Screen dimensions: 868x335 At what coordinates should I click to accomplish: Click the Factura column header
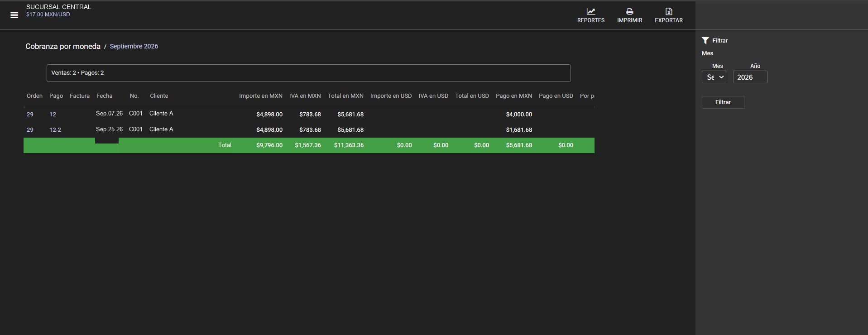[x=80, y=96]
